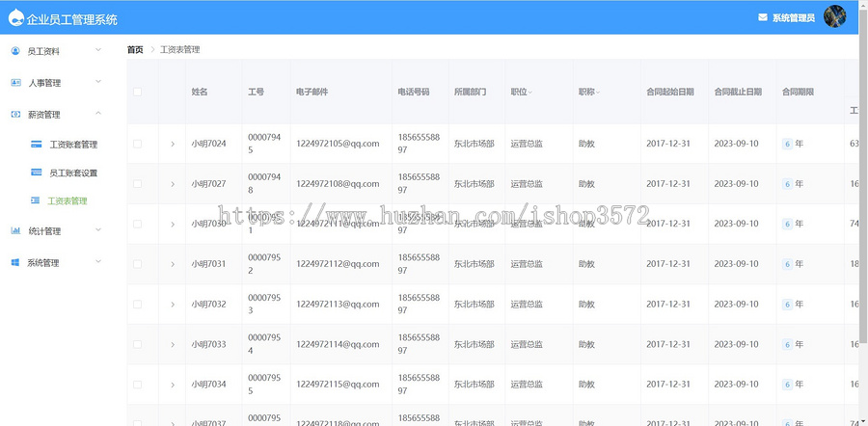868x426 pixels.
Task: Click the 姓名 column header
Action: tap(200, 92)
